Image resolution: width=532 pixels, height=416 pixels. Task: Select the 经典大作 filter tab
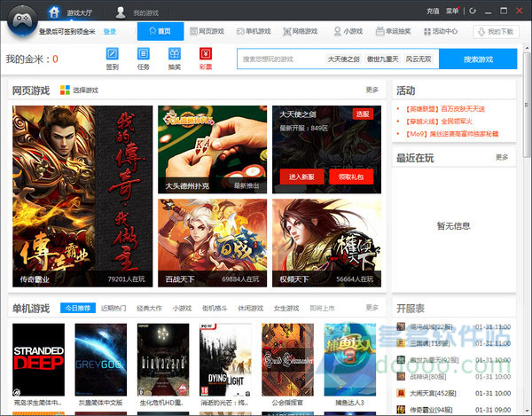pos(149,308)
